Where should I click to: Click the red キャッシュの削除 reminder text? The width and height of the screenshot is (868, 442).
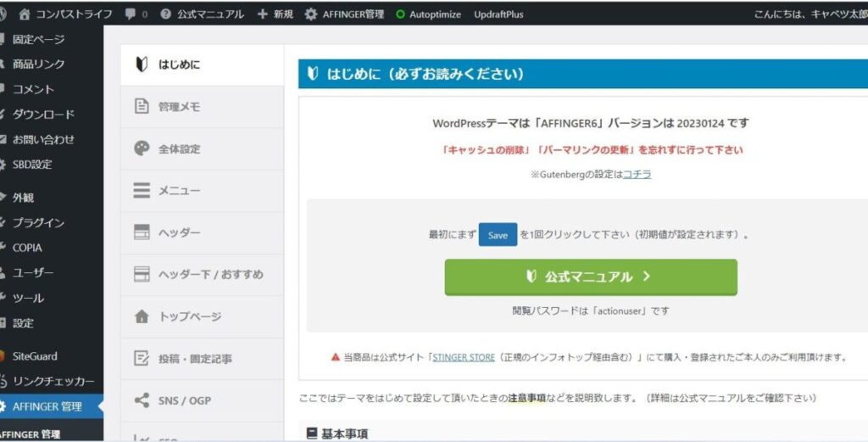click(591, 150)
